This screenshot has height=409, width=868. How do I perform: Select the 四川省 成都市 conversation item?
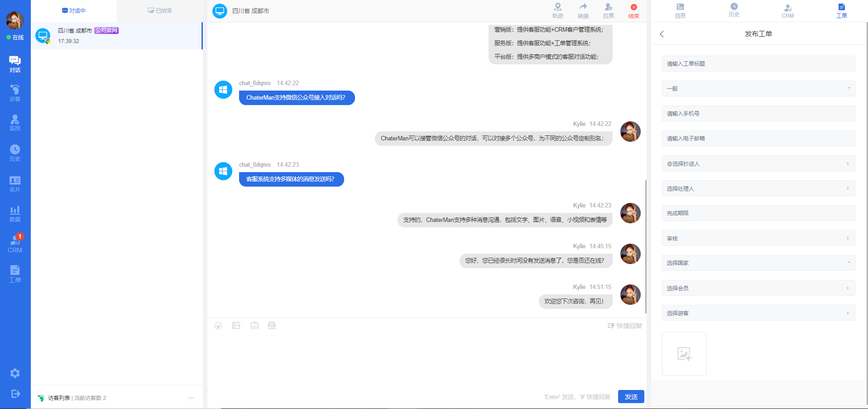tap(117, 36)
